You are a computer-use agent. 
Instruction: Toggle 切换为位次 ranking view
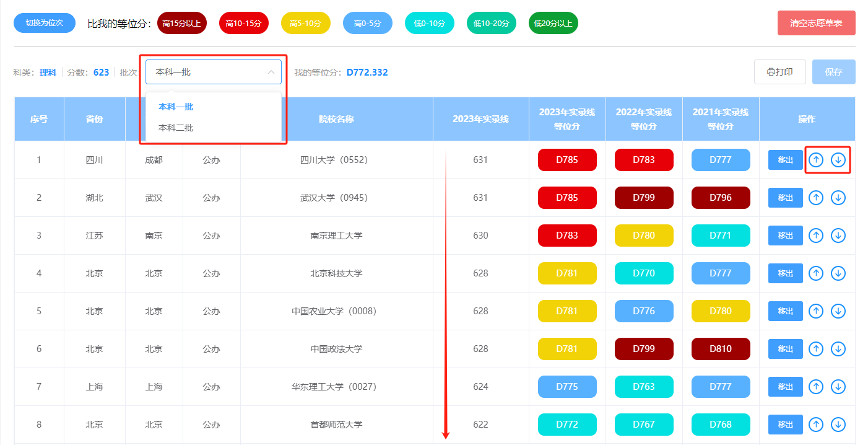pos(45,23)
